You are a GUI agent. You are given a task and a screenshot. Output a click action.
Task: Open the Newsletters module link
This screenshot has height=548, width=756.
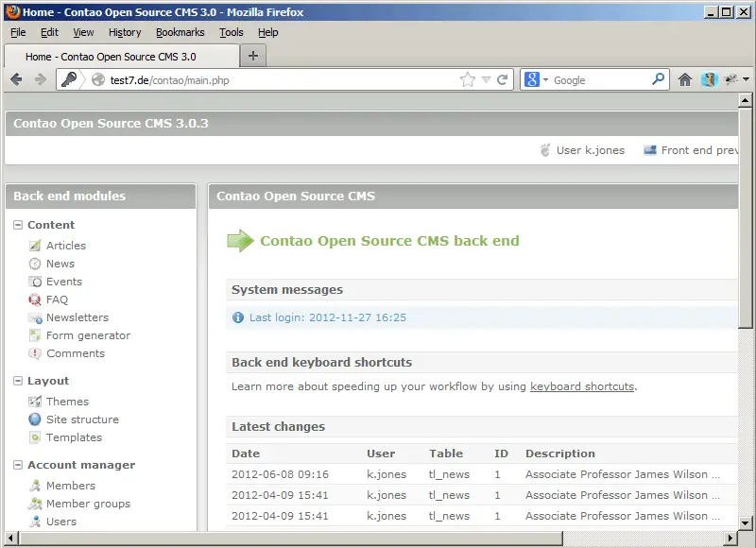(77, 317)
